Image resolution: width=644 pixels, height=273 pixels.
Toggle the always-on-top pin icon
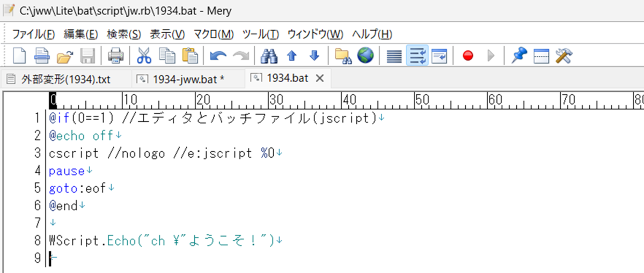tap(519, 56)
